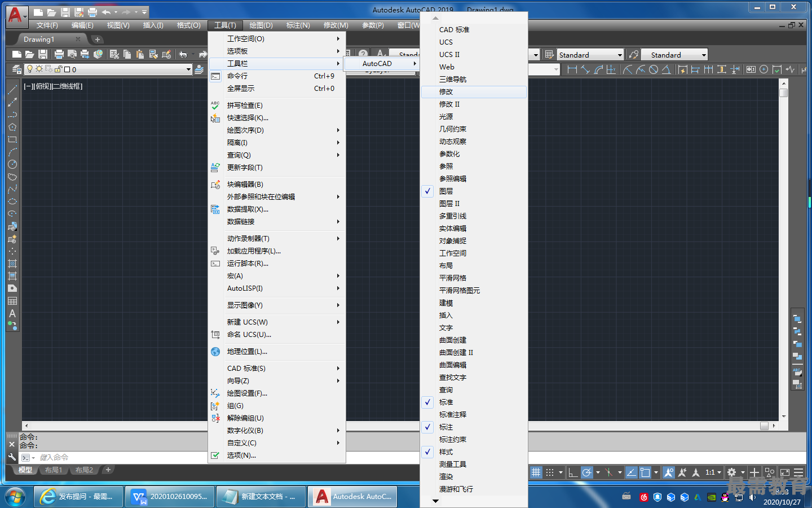The width and height of the screenshot is (812, 508).
Task: Open the 格式(O) menu
Action: (189, 25)
